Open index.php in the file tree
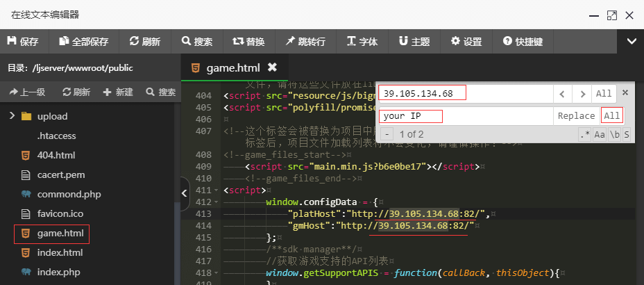This screenshot has height=285, width=644. (x=60, y=272)
